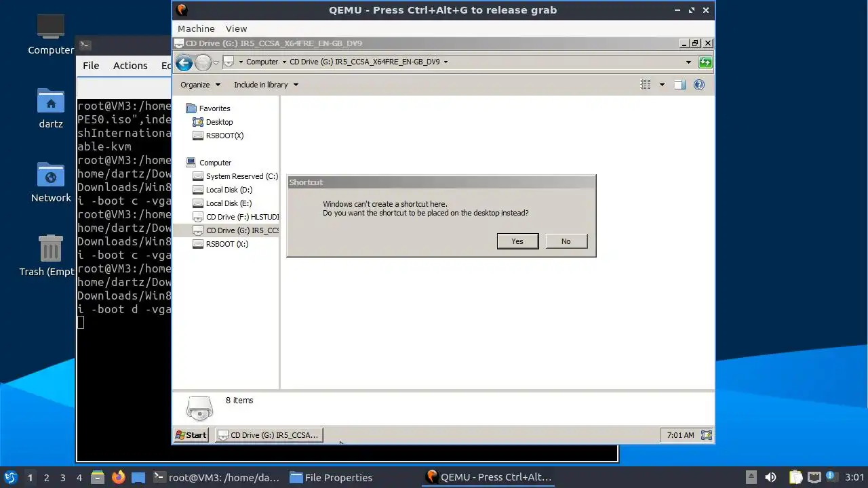The height and width of the screenshot is (488, 868).
Task: Click Yes in the Shortcut dialog
Action: [517, 241]
